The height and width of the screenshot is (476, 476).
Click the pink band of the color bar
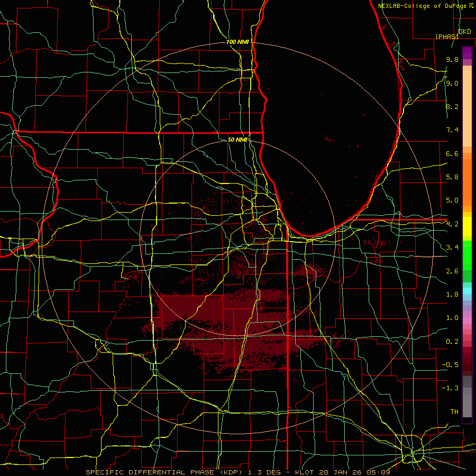(467, 321)
